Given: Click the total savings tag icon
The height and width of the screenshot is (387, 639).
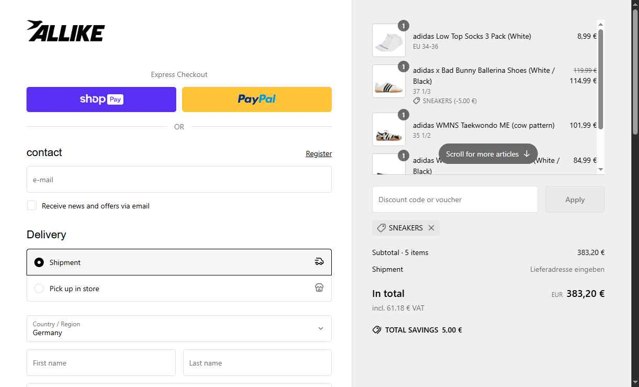Looking at the screenshot, I should pyautogui.click(x=377, y=330).
